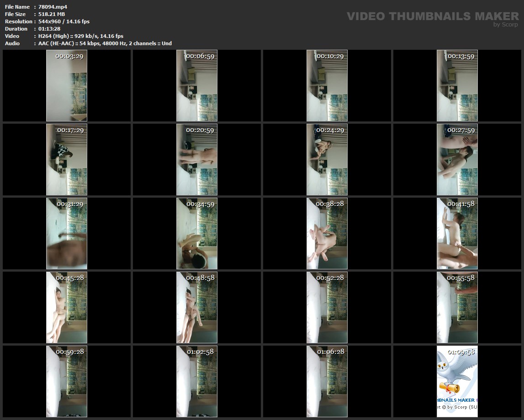Image resolution: width=524 pixels, height=420 pixels.
Task: Select the thumbnail stamped 01:06:28
Action: [x=327, y=381]
